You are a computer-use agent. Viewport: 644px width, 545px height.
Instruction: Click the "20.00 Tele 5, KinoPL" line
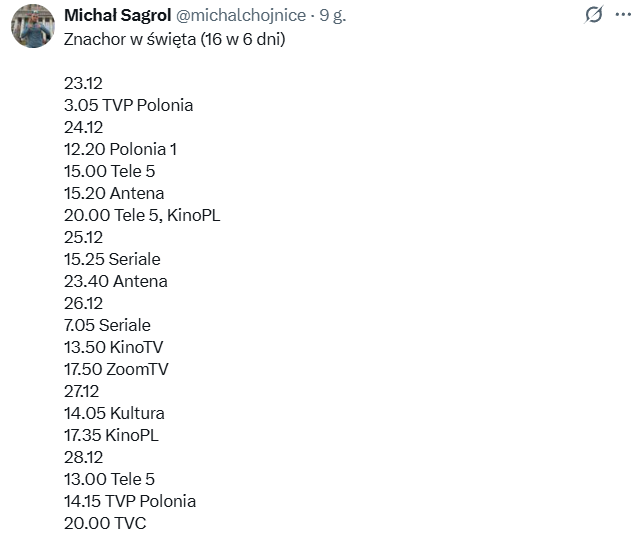(x=141, y=215)
